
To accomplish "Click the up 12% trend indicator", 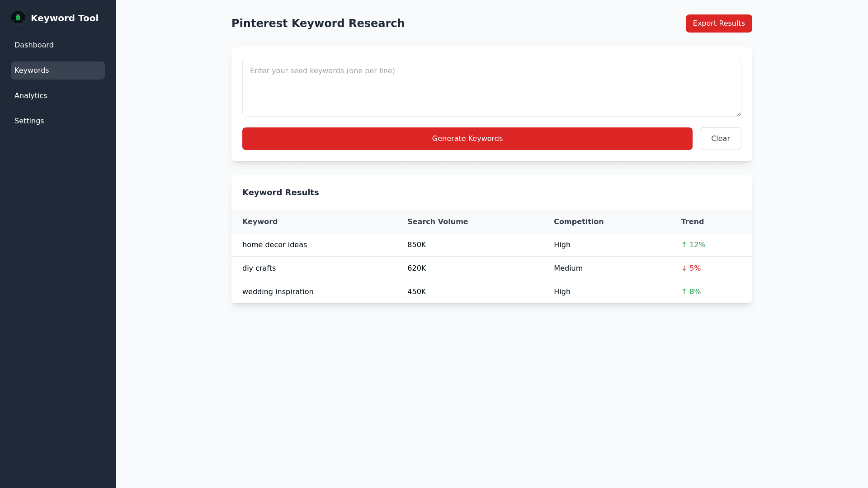I will point(693,245).
